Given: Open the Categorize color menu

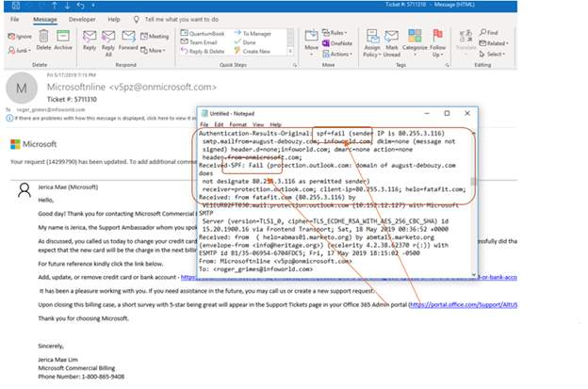Looking at the screenshot, I should pos(415,42).
